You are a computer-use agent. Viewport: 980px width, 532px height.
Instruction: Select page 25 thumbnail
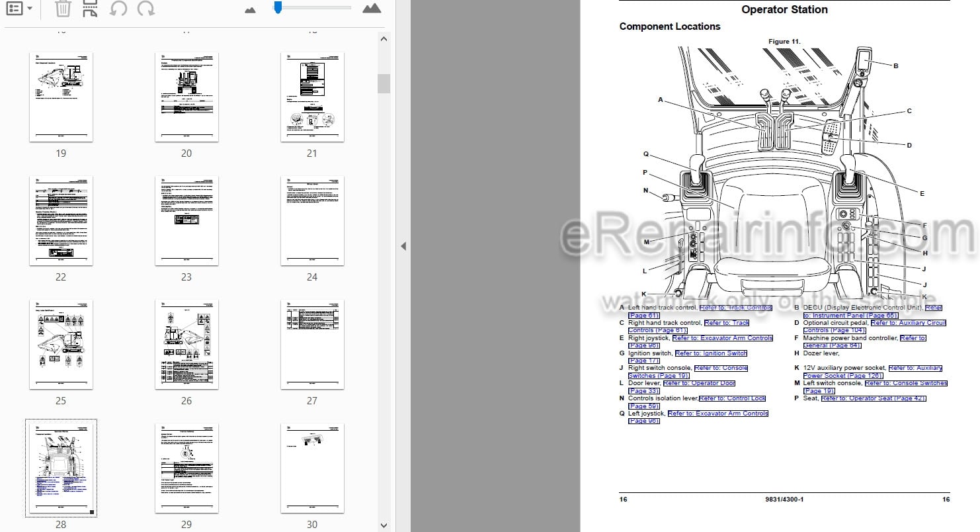[61, 345]
